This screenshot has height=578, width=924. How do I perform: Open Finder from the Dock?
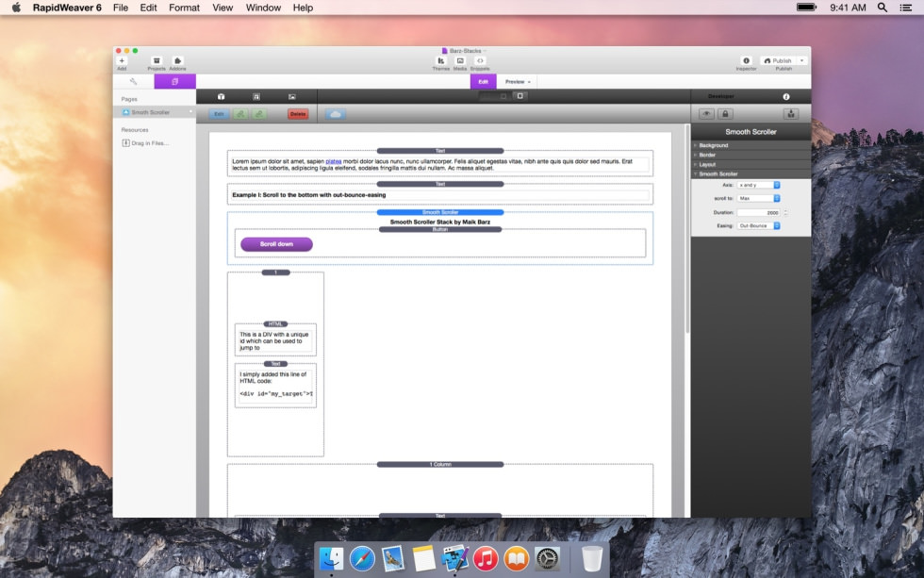[x=331, y=558]
